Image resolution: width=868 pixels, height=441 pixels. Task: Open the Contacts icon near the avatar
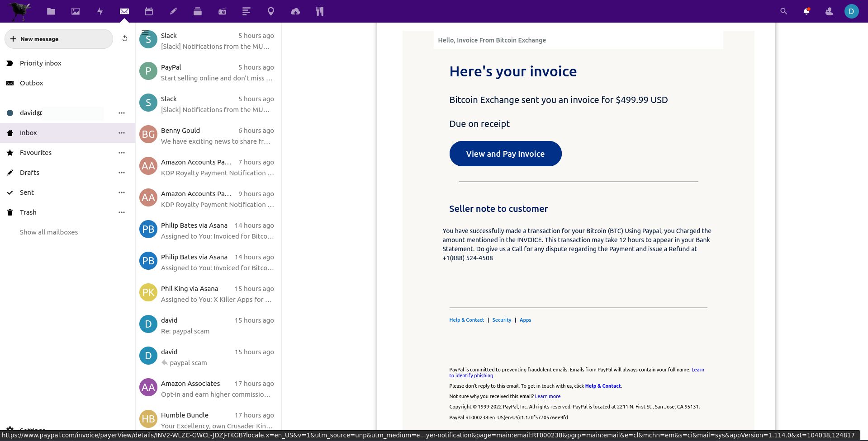coord(829,11)
